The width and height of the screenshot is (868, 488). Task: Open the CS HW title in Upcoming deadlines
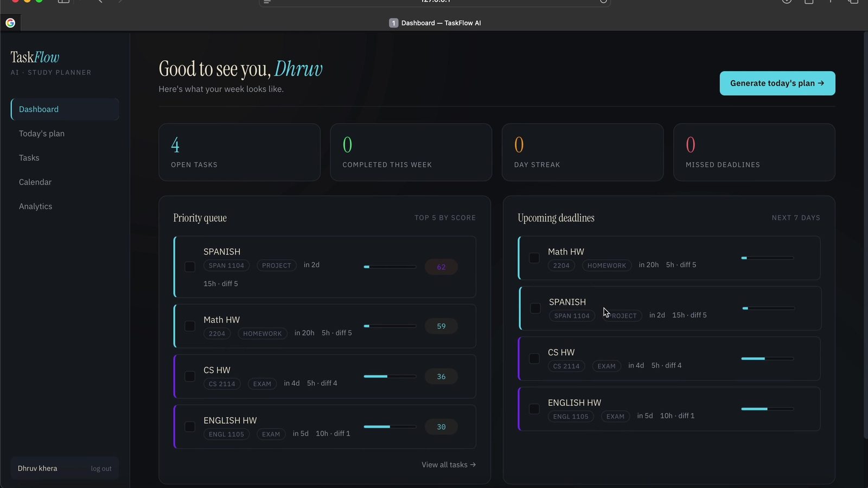pyautogui.click(x=561, y=353)
